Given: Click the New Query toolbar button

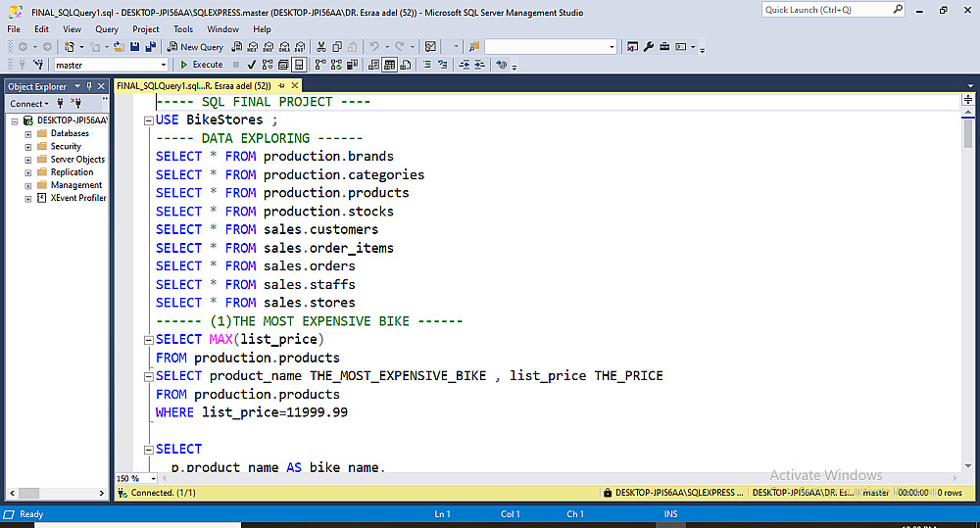Looking at the screenshot, I should pyautogui.click(x=195, y=47).
